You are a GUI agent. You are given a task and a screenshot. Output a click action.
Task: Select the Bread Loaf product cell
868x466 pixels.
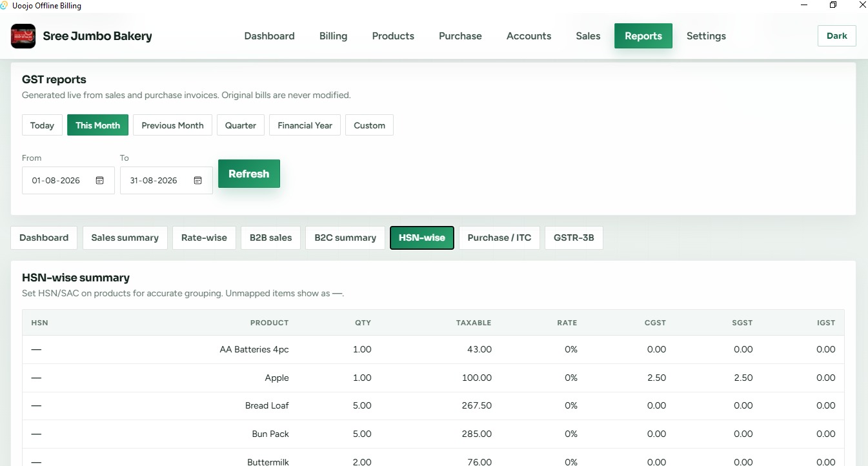(267, 405)
